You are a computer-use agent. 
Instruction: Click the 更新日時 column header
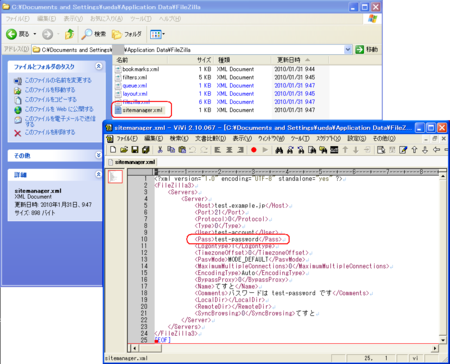(x=300, y=60)
